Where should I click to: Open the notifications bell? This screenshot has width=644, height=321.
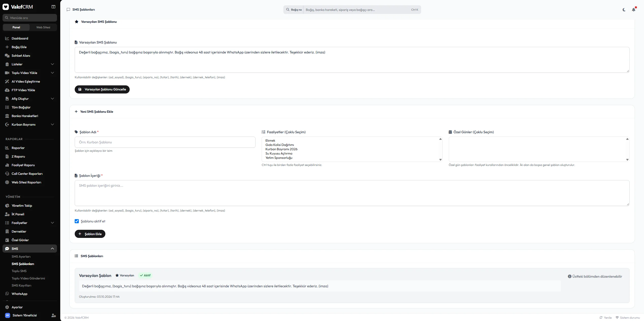[x=634, y=10]
